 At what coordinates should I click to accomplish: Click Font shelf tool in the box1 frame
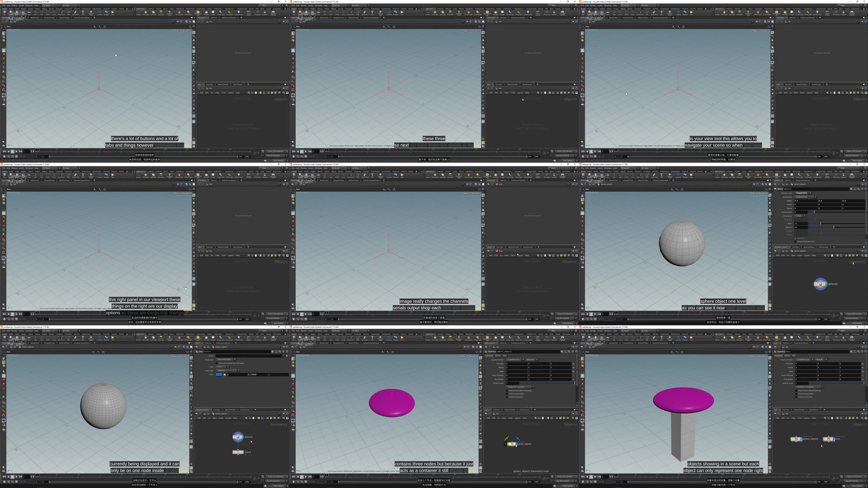[662, 338]
